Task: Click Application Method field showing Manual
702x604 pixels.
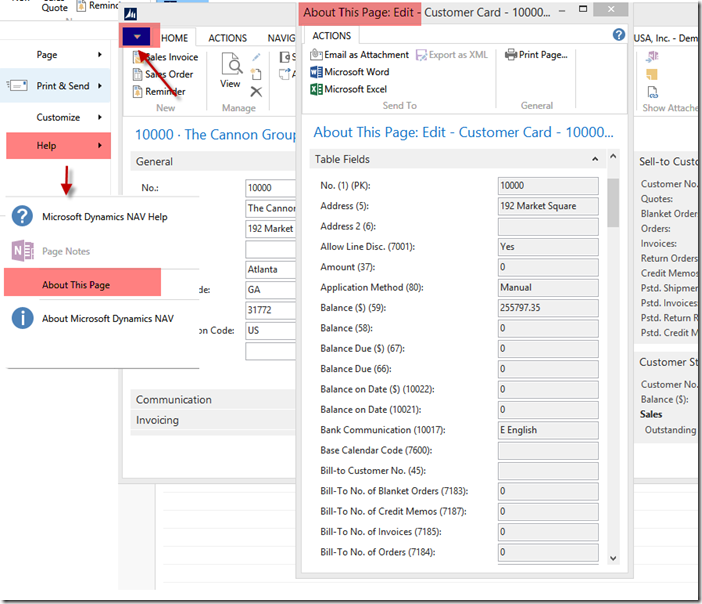Action: (548, 287)
